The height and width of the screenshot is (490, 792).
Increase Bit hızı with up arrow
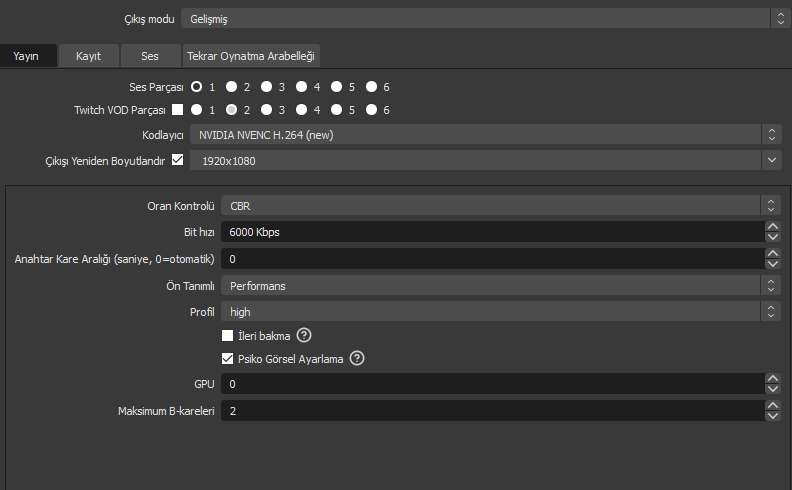tap(773, 226)
